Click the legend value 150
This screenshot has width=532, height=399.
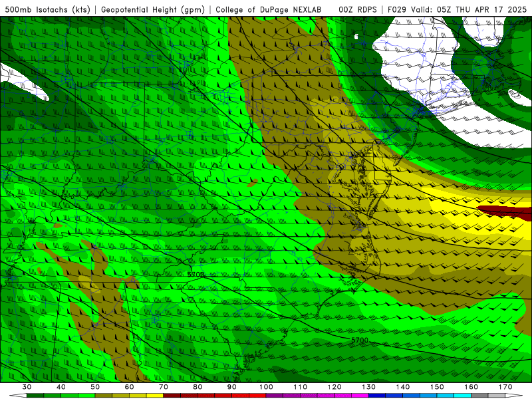437,387
